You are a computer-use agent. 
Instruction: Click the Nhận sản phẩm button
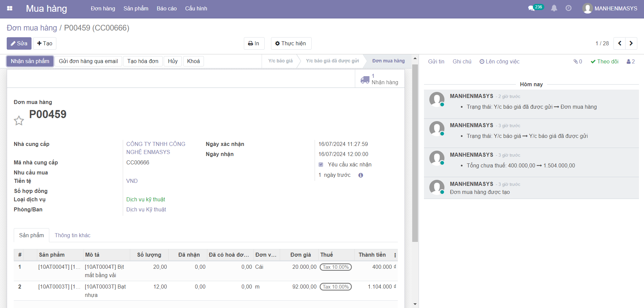click(30, 61)
